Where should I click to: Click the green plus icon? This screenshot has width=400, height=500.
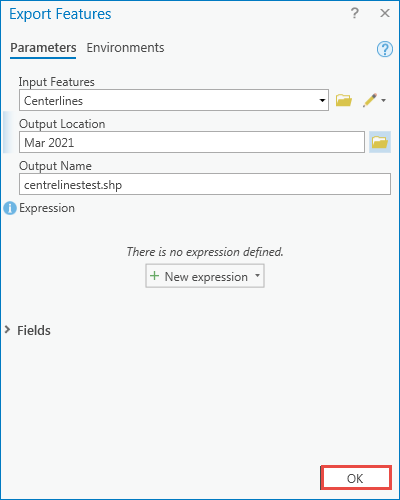pos(154,276)
